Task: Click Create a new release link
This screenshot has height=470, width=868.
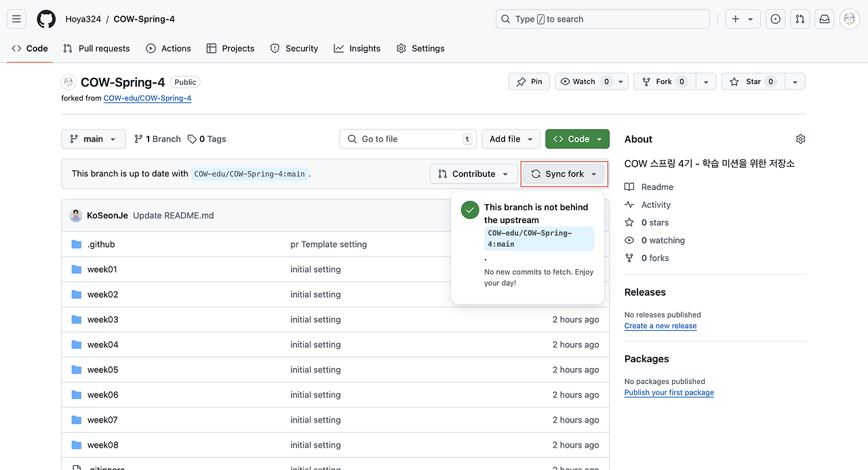Action: (x=660, y=326)
